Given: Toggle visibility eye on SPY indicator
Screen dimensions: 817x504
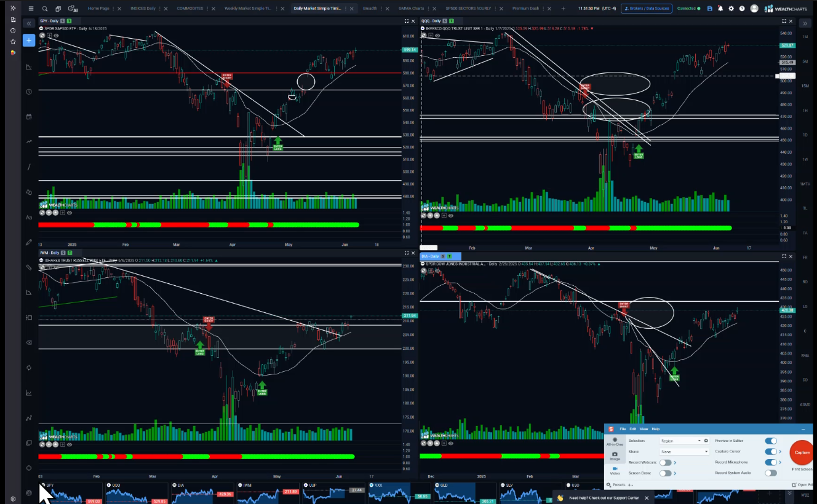Looking at the screenshot, I should coord(56,36).
